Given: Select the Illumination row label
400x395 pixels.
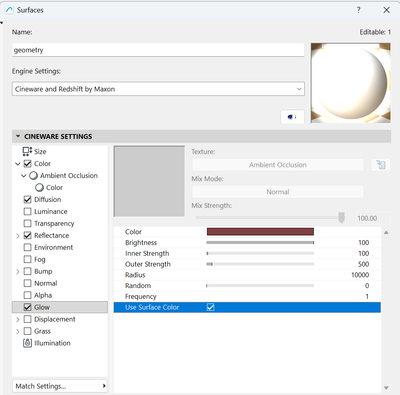Looking at the screenshot, I should click(x=52, y=343).
